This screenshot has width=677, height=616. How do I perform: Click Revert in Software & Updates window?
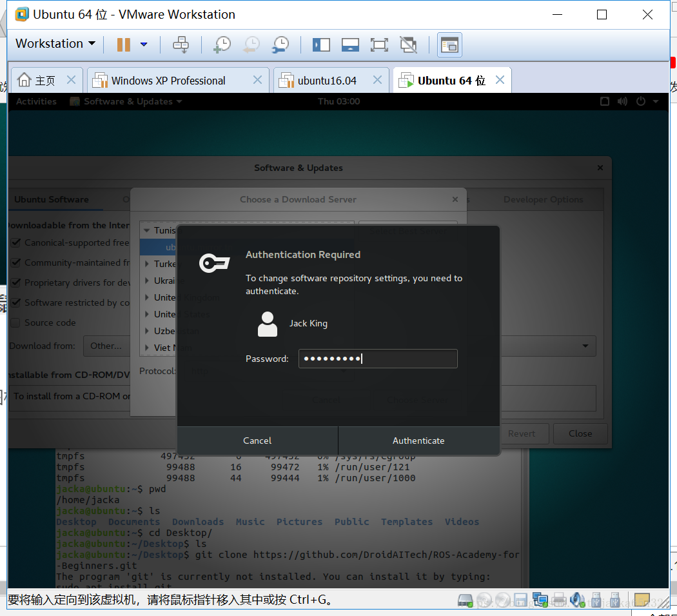click(x=521, y=433)
